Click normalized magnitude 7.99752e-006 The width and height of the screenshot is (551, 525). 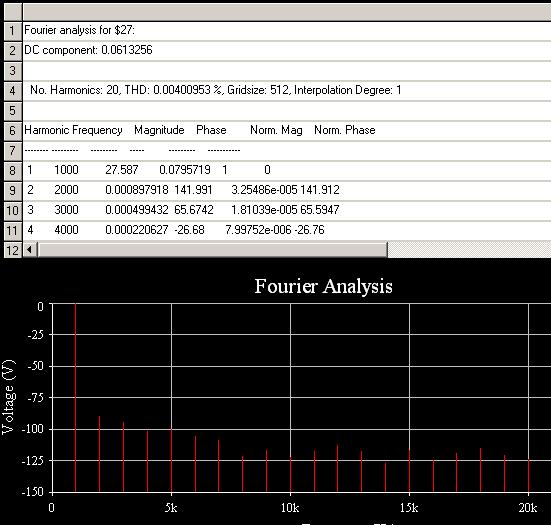(x=258, y=230)
